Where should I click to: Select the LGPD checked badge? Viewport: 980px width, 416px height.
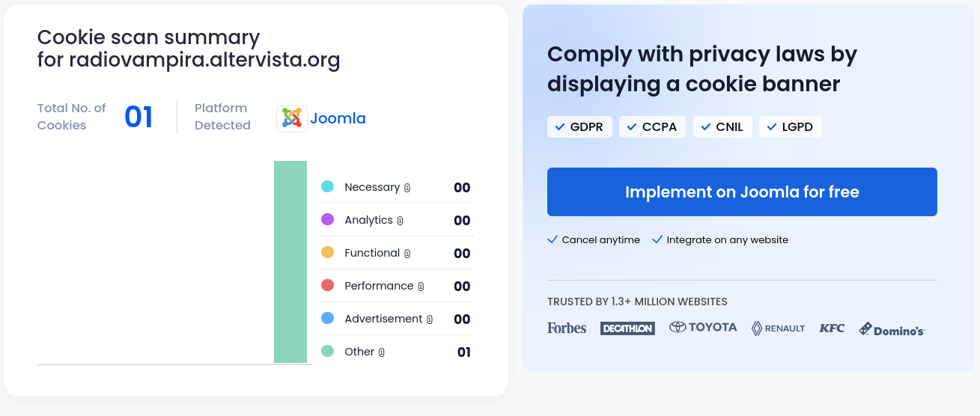click(790, 127)
